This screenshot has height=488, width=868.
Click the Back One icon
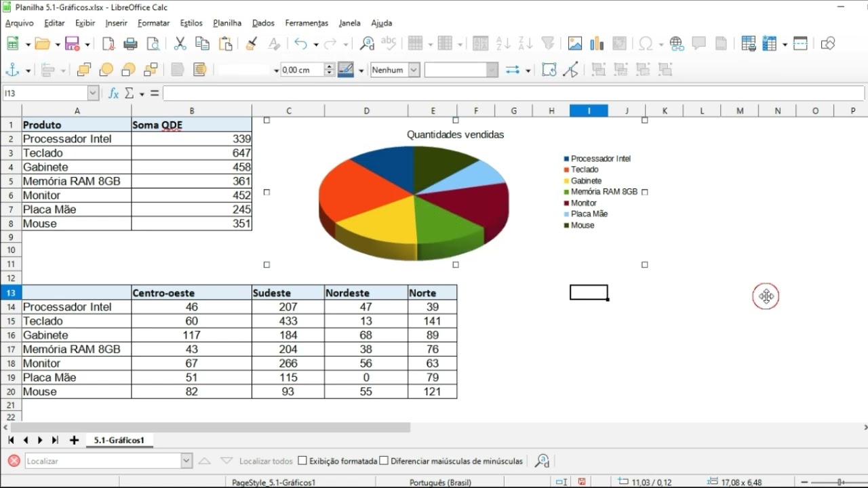128,70
